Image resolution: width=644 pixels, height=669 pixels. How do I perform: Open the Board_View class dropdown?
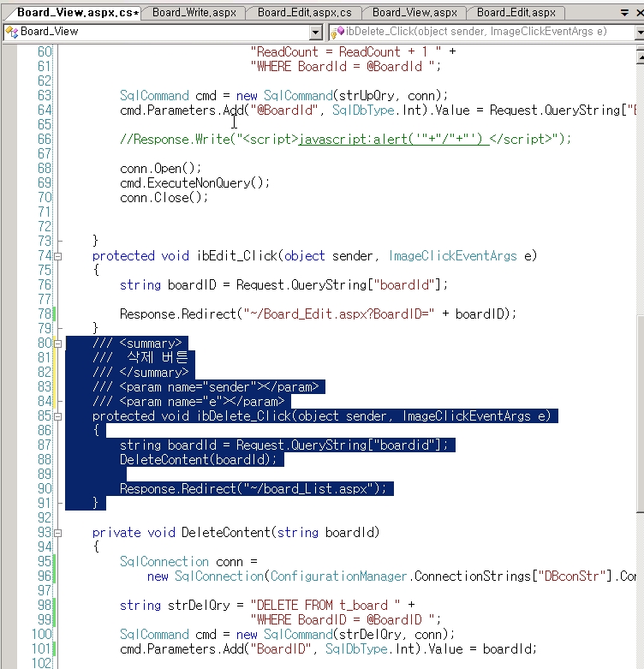(316, 32)
